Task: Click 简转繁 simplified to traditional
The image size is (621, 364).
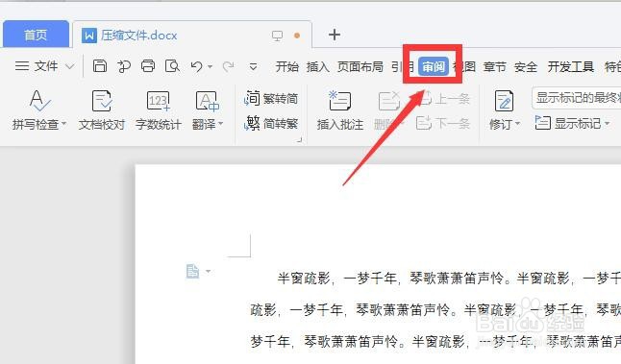Action: click(271, 124)
